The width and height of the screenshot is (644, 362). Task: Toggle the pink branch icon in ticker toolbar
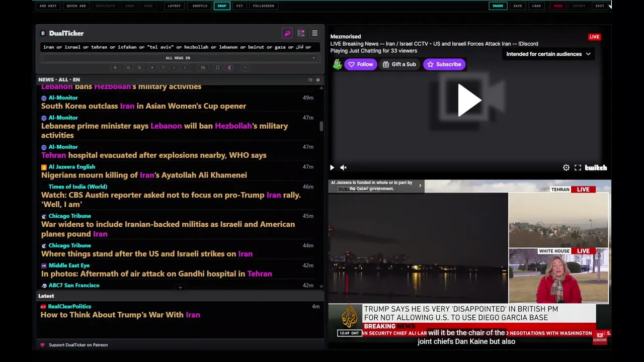[x=229, y=67]
